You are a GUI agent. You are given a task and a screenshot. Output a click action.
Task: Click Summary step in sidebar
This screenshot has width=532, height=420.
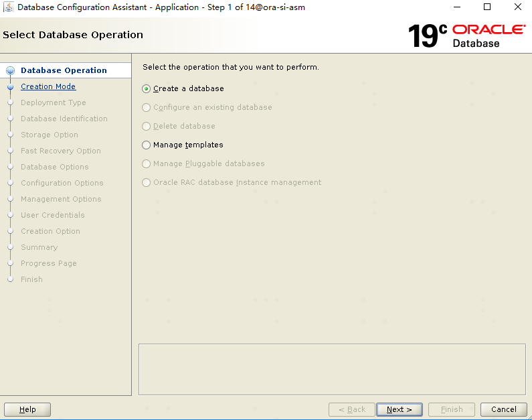click(x=39, y=247)
